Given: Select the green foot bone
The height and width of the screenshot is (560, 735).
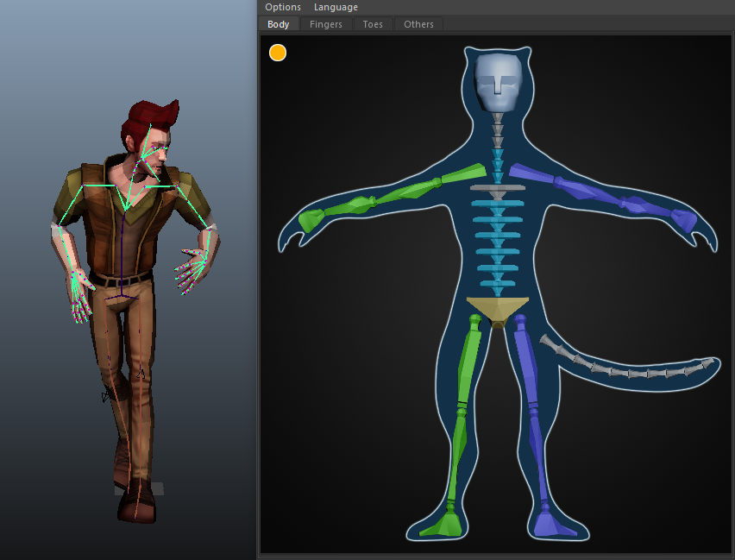Looking at the screenshot, I should (x=449, y=523).
